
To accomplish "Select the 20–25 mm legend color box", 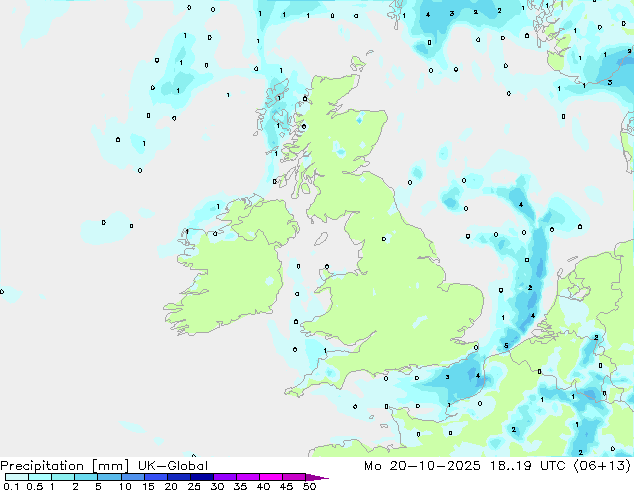I will (179, 477).
